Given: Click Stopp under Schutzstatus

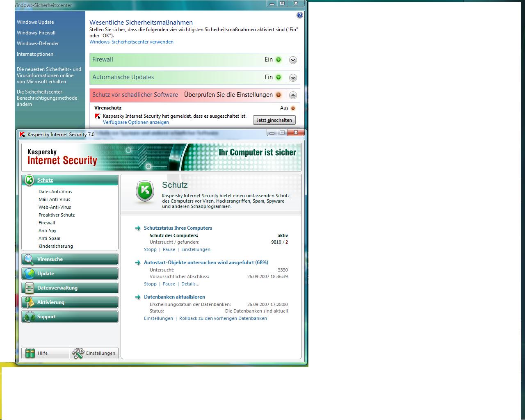Looking at the screenshot, I should click(x=150, y=249).
